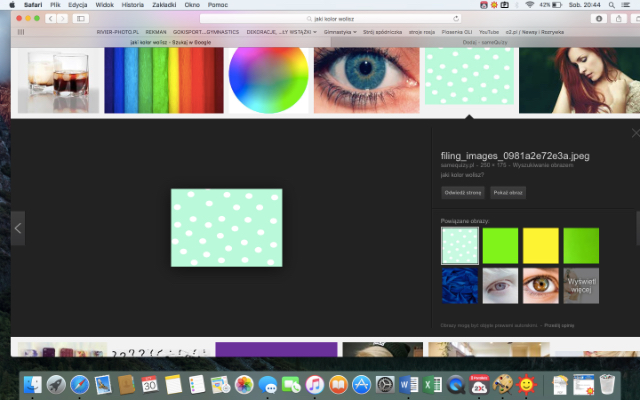Click the Safari back navigation arrow
The width and height of the screenshot is (640, 400).
point(49,18)
